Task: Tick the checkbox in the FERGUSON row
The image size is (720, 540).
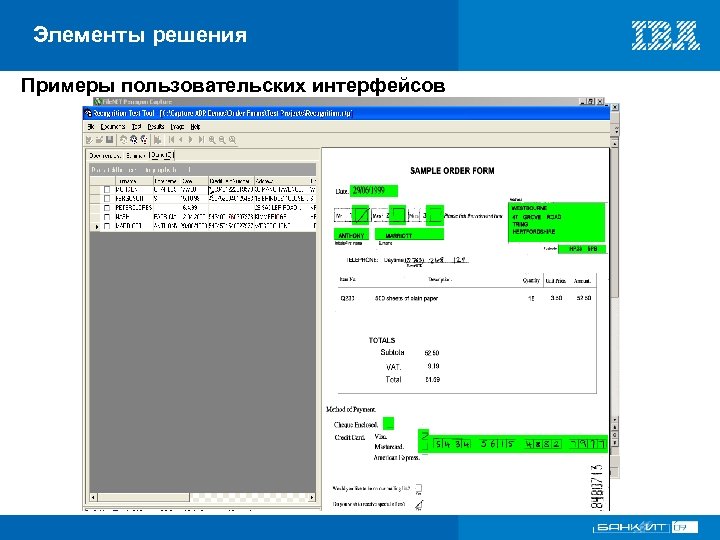Action: 107,199
